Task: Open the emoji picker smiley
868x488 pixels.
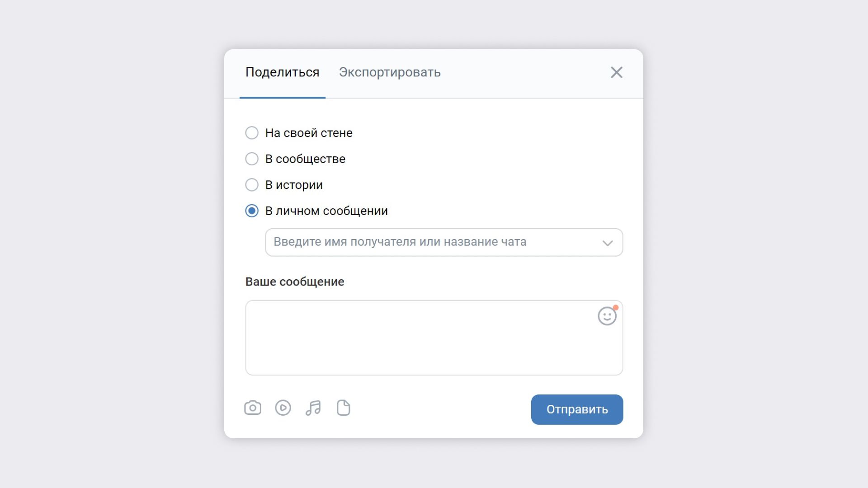Action: pyautogui.click(x=607, y=316)
